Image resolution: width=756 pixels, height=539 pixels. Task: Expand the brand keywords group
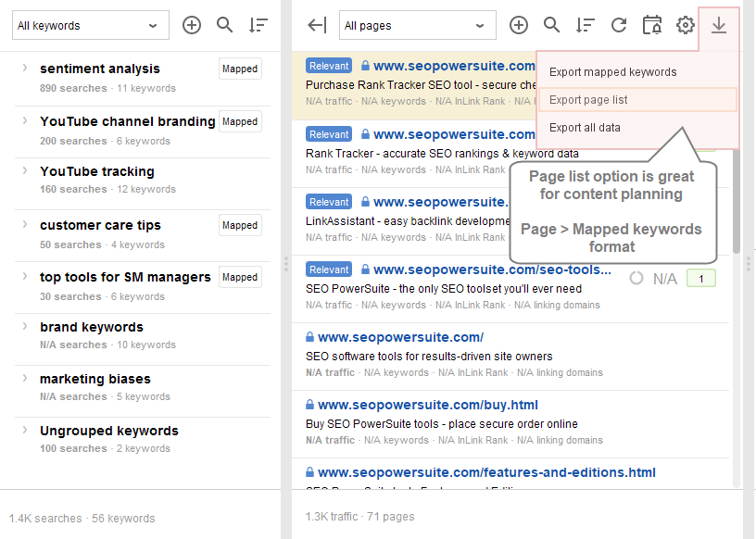tap(25, 327)
